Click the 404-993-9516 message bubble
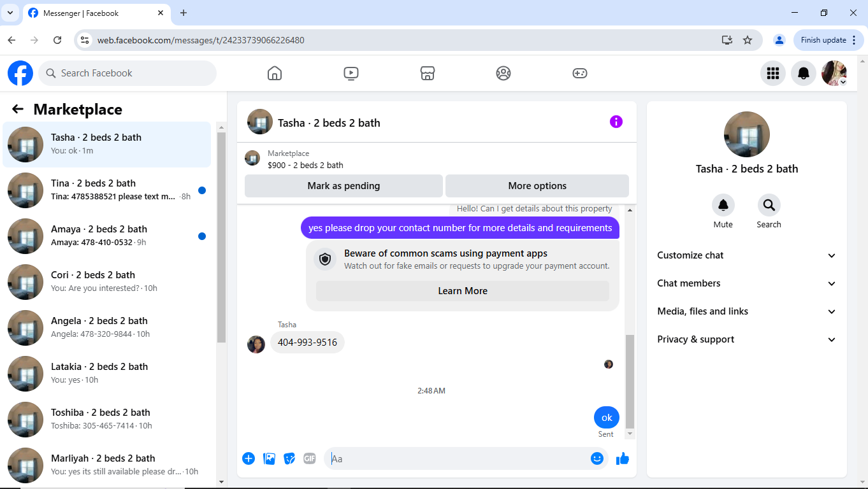Image resolution: width=868 pixels, height=489 pixels. tap(307, 343)
